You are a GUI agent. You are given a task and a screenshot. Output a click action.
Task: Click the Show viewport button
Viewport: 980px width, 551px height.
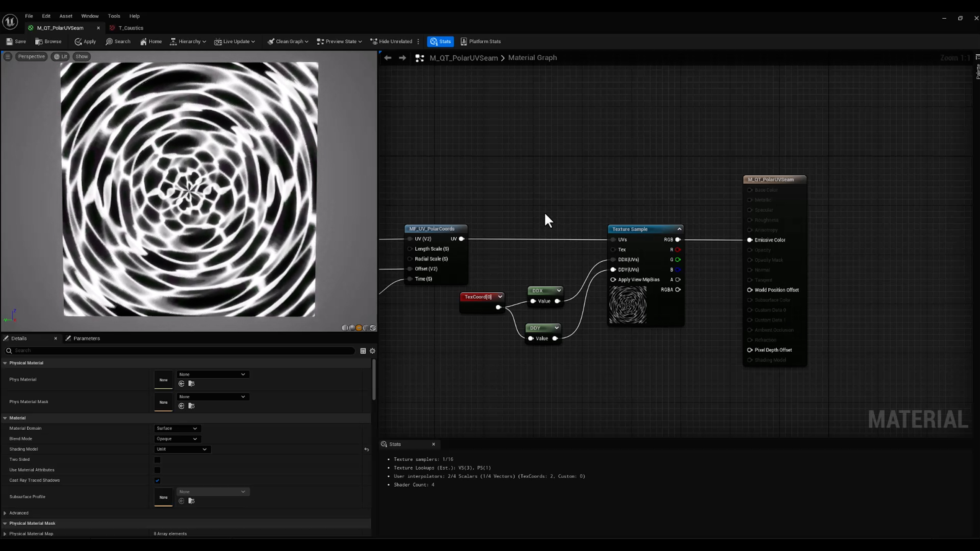82,57
